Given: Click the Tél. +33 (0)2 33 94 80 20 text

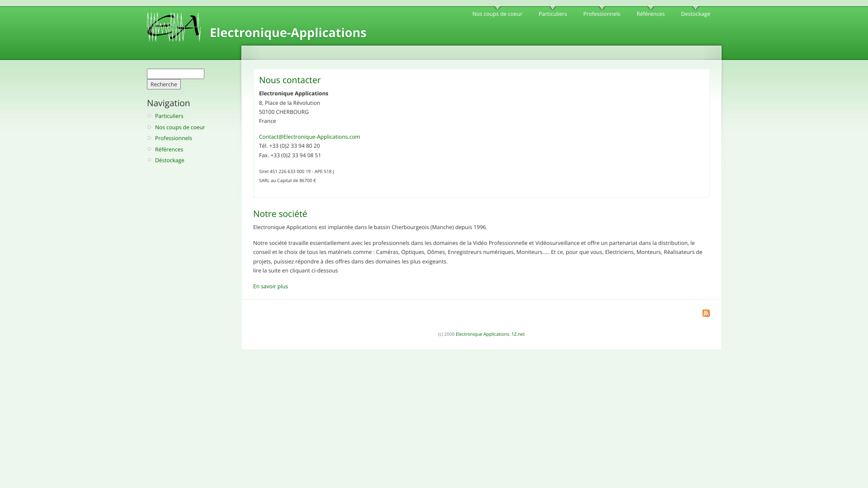Looking at the screenshot, I should coord(289,146).
